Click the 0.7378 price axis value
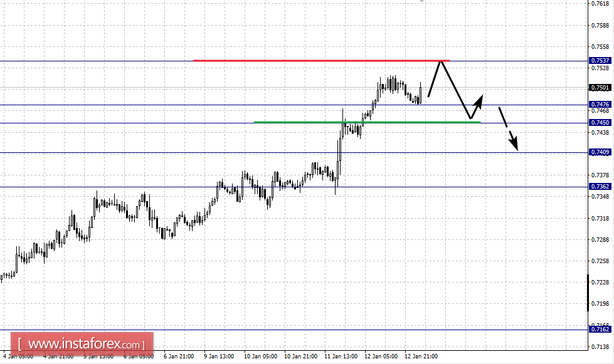The image size is (614, 364). [x=600, y=175]
